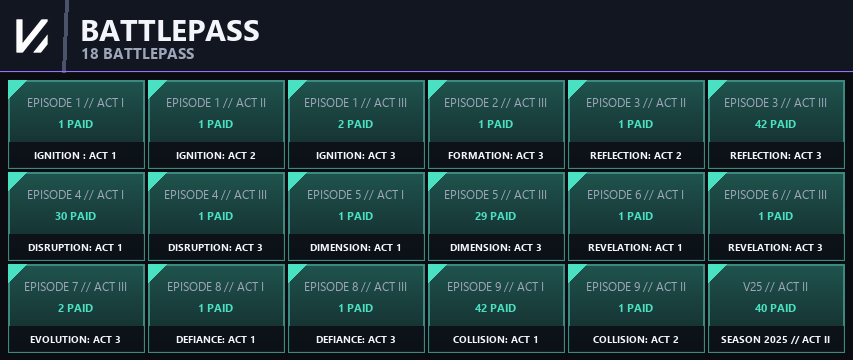Screen dimensions: 853x360
Task: Click the Revelation: Act 3 card
Action: point(776,216)
